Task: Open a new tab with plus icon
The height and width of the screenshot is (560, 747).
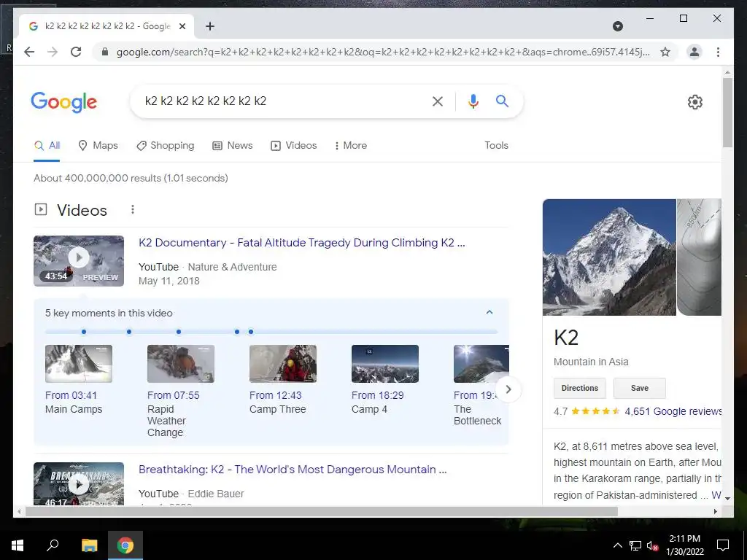Action: click(209, 26)
